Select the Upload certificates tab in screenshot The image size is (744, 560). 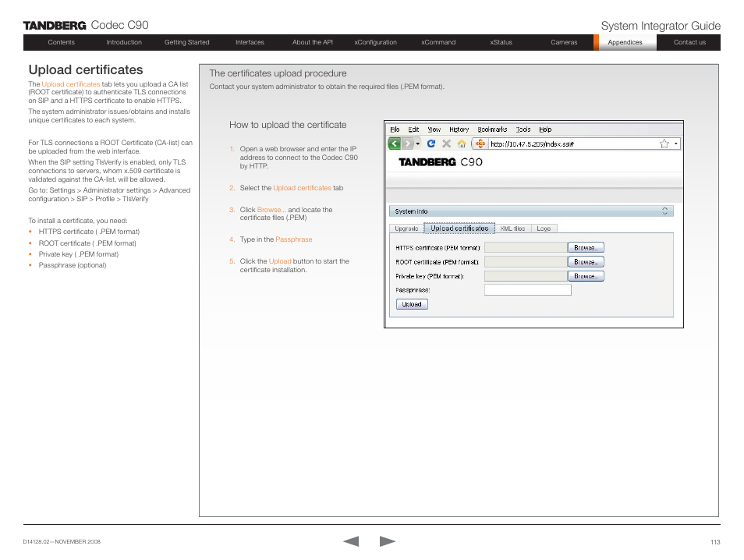(x=459, y=229)
